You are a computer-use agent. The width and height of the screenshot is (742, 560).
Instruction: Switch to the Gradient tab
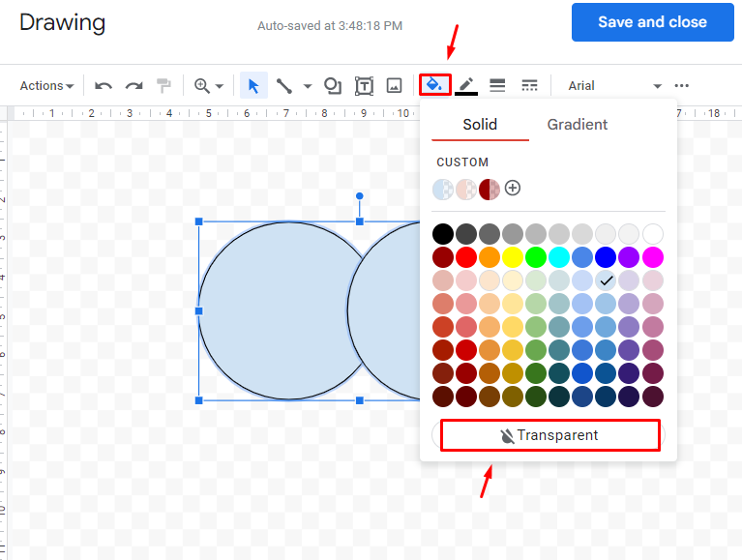[578, 125]
